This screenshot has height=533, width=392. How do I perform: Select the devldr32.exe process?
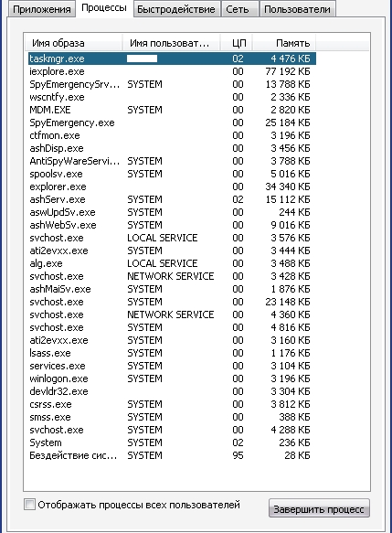point(172,391)
